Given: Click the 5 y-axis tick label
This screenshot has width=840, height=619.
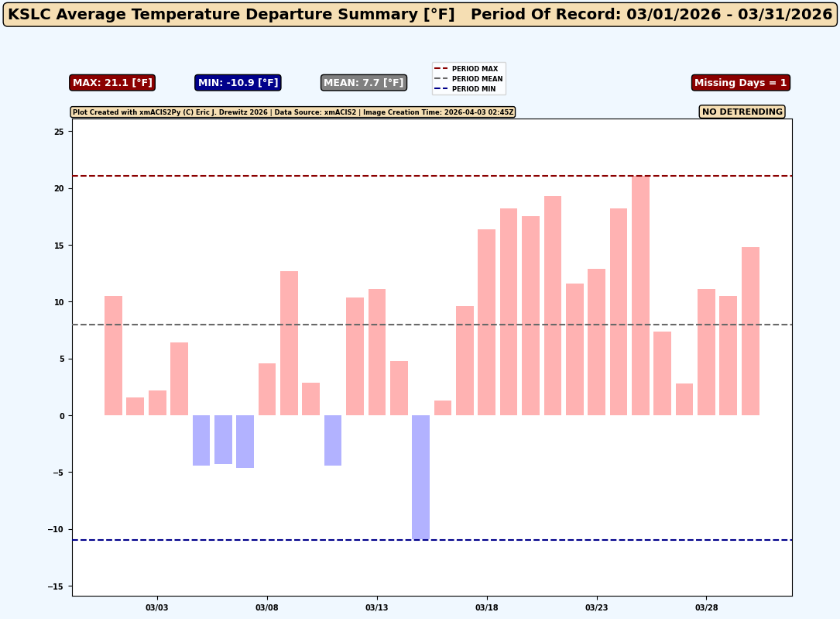Looking at the screenshot, I should tap(62, 359).
